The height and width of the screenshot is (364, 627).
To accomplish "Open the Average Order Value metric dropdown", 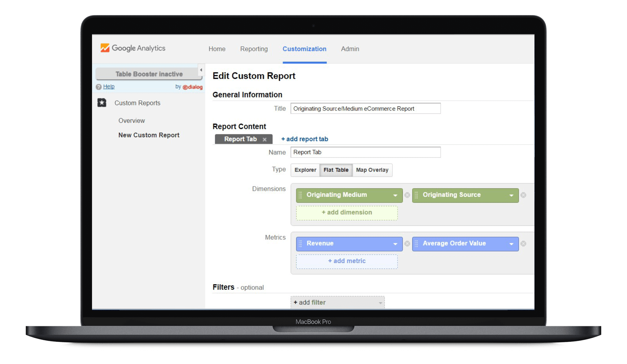I will tap(511, 244).
